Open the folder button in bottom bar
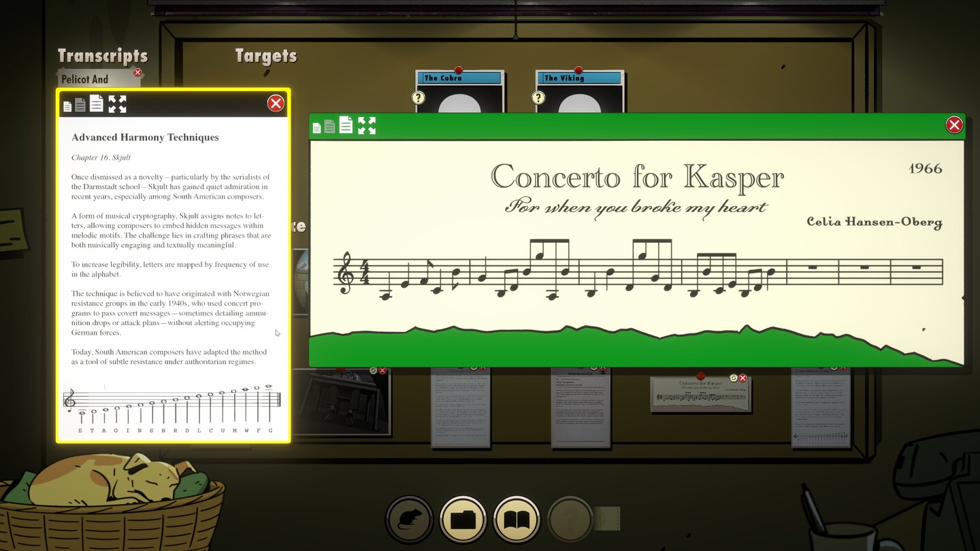 463,520
